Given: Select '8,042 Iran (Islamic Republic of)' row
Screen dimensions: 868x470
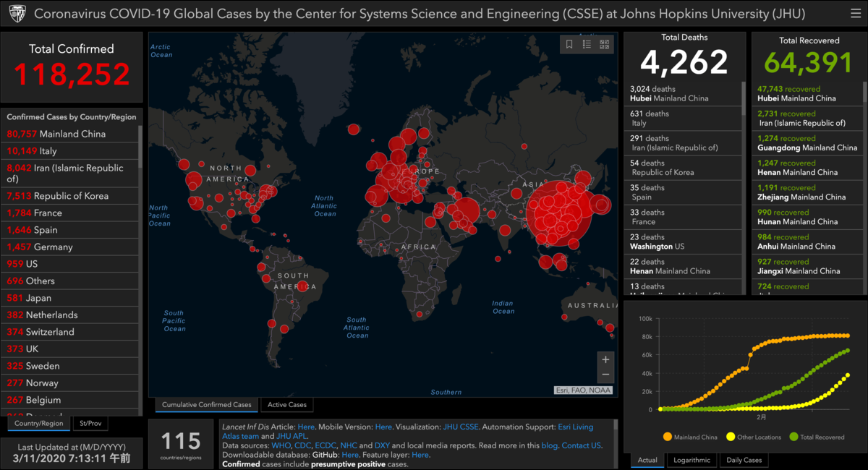Looking at the screenshot, I should pyautogui.click(x=71, y=174).
